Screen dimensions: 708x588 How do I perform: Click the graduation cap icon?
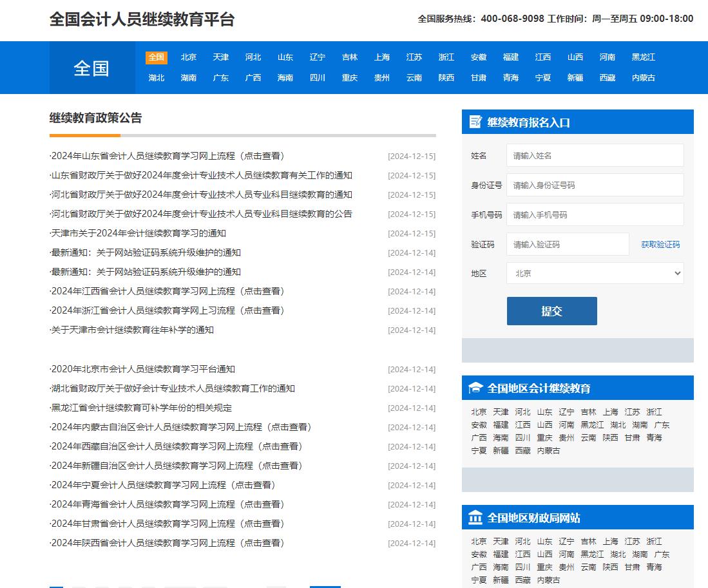click(x=475, y=388)
